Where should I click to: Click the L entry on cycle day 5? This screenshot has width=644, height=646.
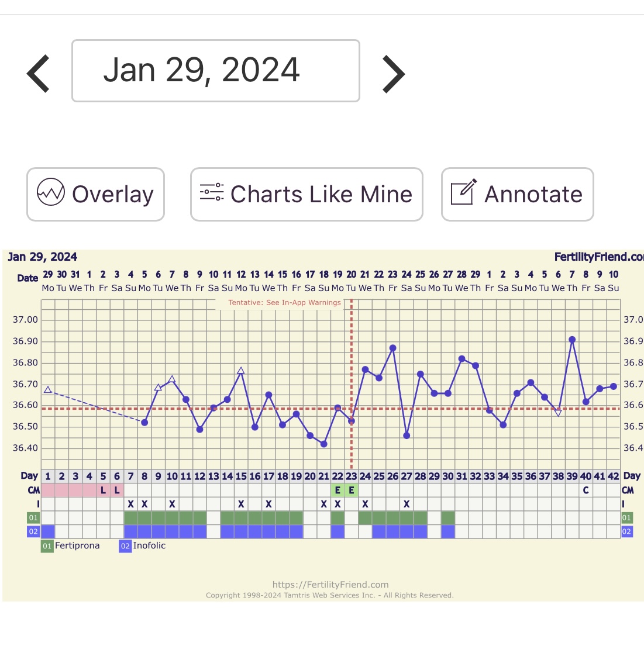pyautogui.click(x=103, y=490)
